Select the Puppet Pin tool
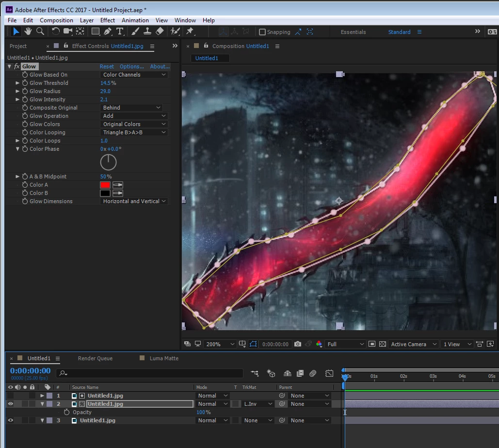The image size is (499, 448). pos(190,31)
